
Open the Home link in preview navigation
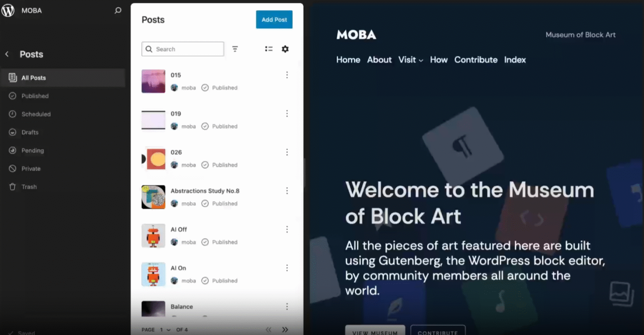point(348,60)
